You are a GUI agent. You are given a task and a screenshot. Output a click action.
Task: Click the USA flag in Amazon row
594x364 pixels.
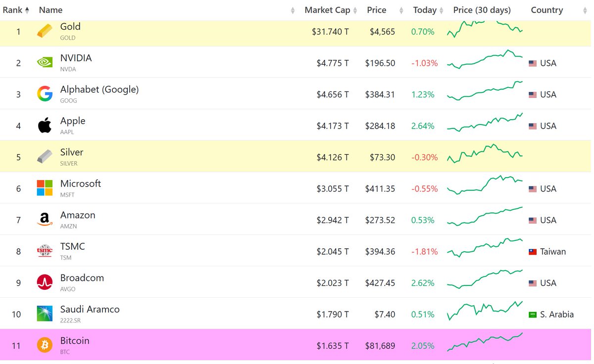[x=533, y=220]
